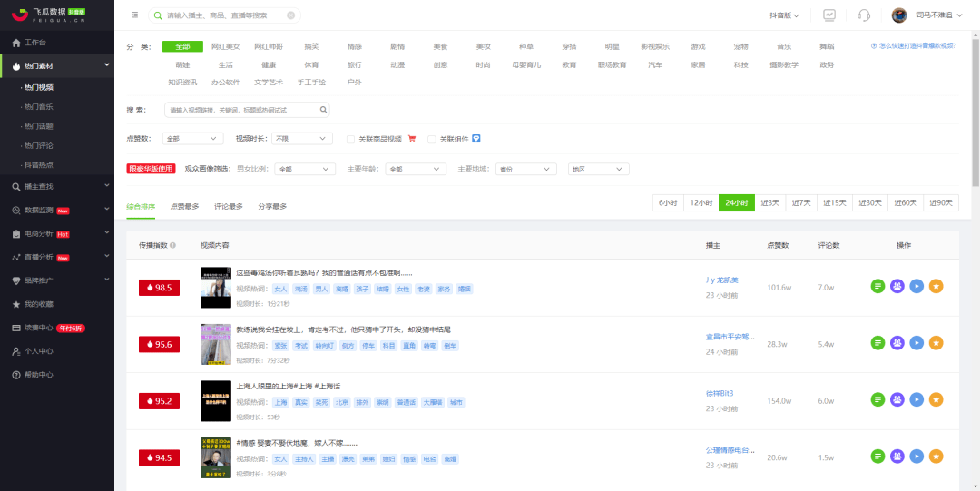
Task: Expand the 抖音版 version selector
Action: pos(784,15)
